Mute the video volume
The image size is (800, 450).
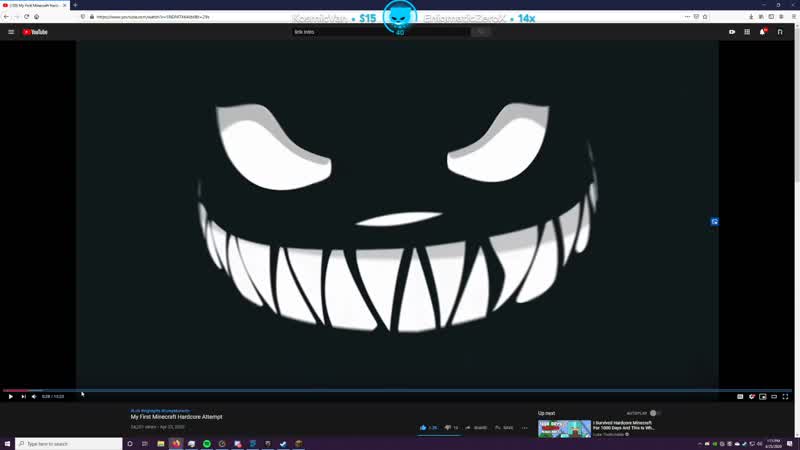point(34,396)
